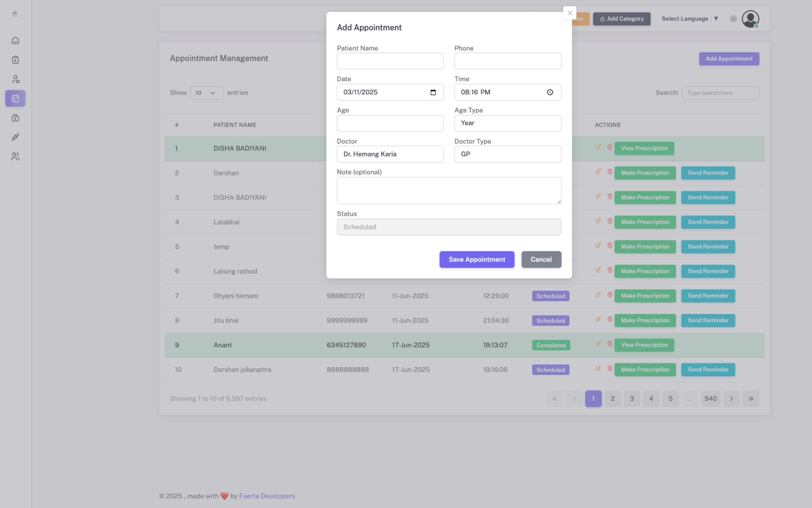Open the clipboard prescriptions sidebar icon
This screenshot has height=508, width=812.
pos(15,60)
